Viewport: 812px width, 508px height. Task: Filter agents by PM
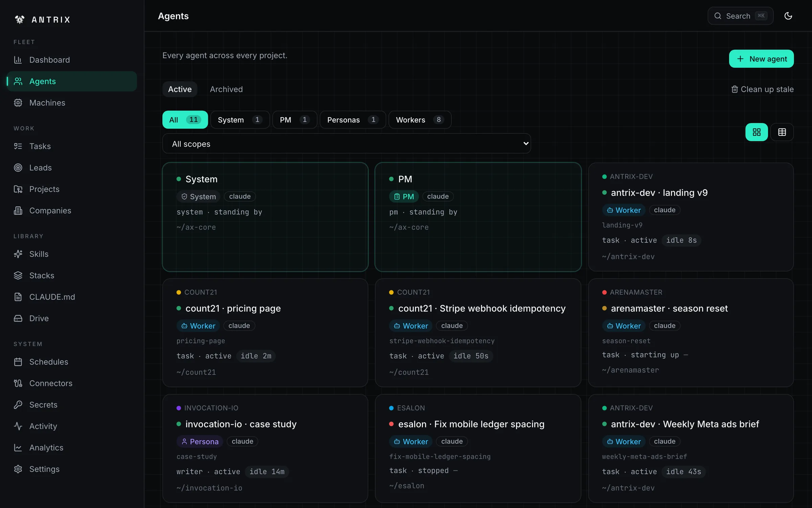tap(294, 120)
